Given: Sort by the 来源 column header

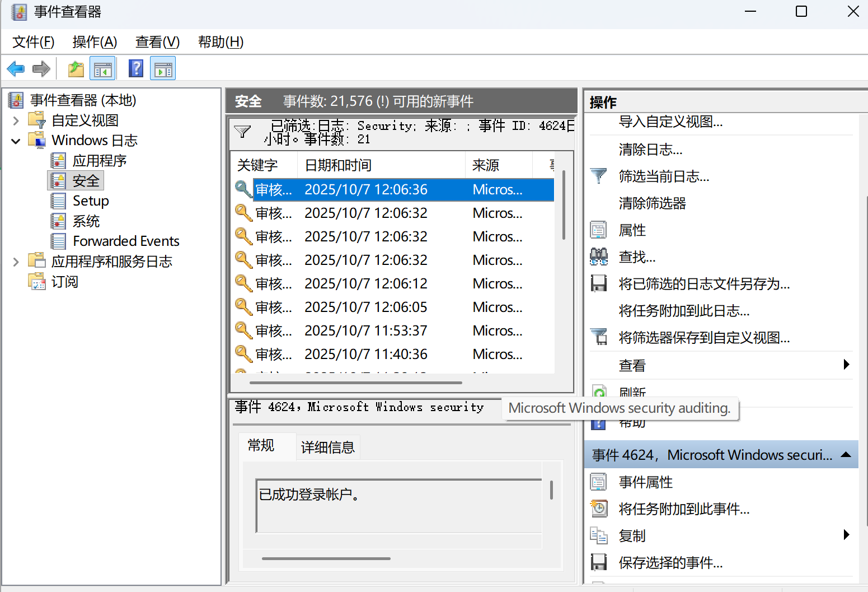Looking at the screenshot, I should 498,165.
